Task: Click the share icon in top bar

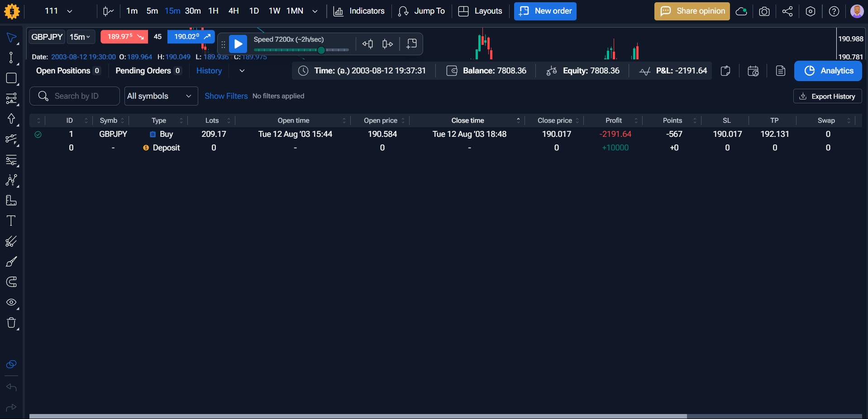Action: [787, 11]
